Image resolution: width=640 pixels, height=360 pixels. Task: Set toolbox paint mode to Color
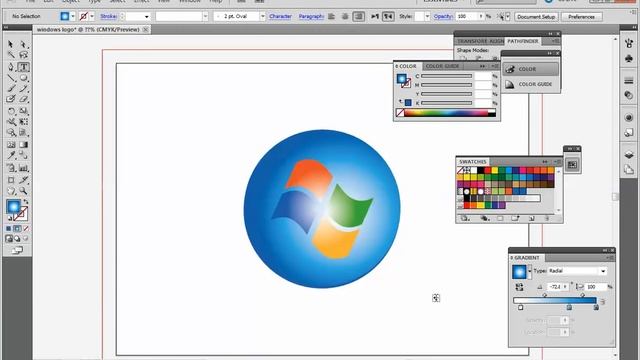9,229
